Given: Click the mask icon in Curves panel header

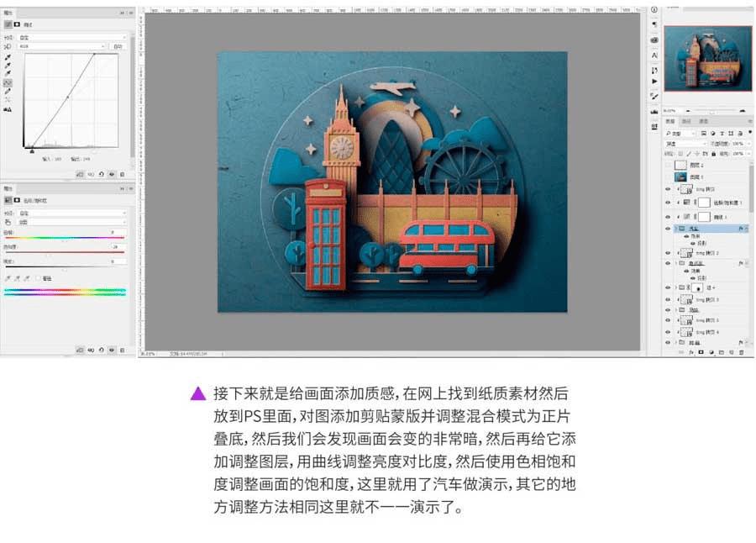Looking at the screenshot, I should pyautogui.click(x=17, y=24).
